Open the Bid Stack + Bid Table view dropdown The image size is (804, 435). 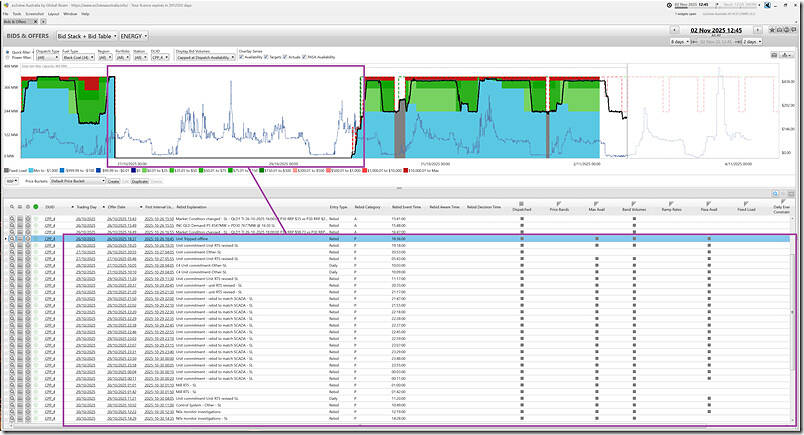[x=87, y=36]
